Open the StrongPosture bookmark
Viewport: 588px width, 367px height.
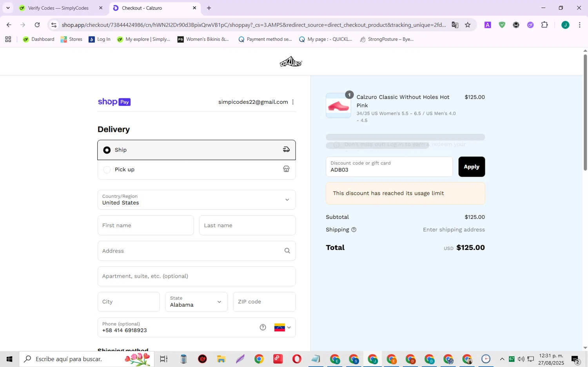pos(387,39)
